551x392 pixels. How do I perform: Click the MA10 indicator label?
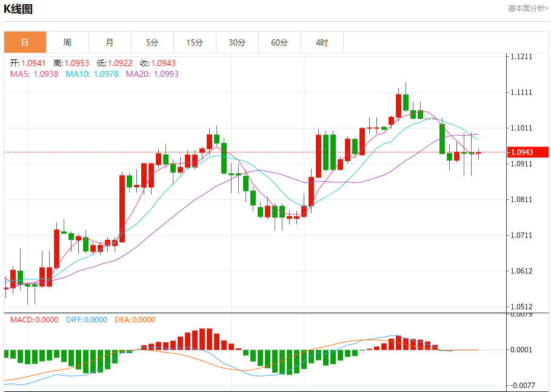tap(92, 74)
